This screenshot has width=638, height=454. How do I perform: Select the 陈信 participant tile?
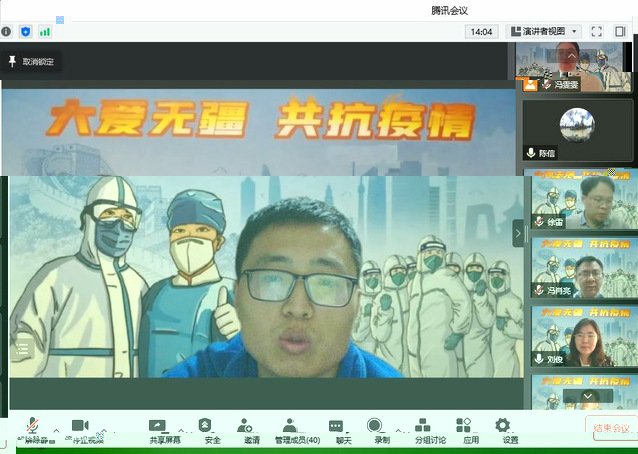pos(577,130)
